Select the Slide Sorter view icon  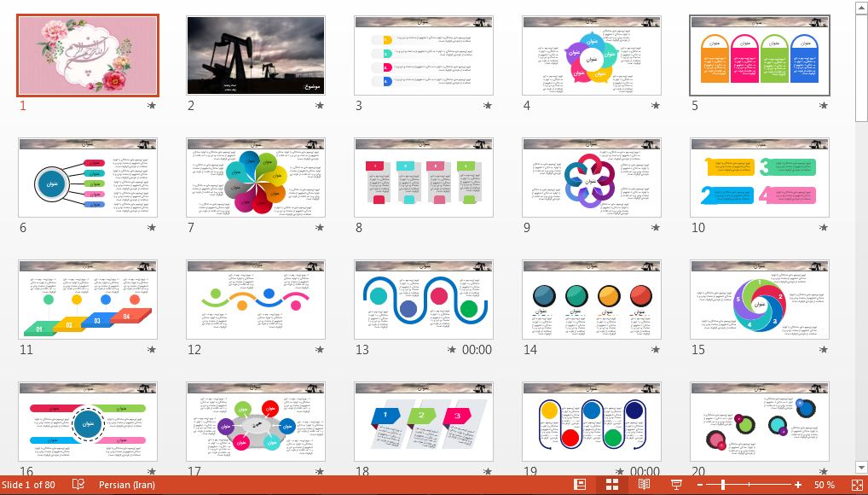tap(611, 485)
